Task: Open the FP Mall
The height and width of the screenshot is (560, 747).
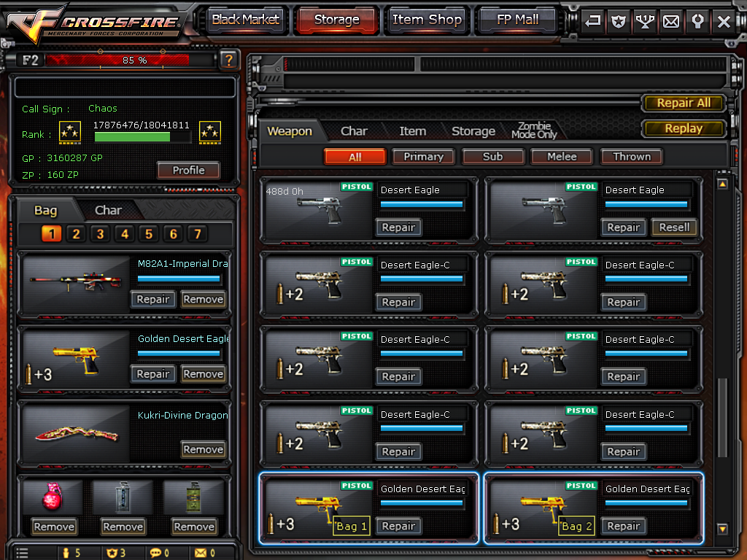Action: 517,20
